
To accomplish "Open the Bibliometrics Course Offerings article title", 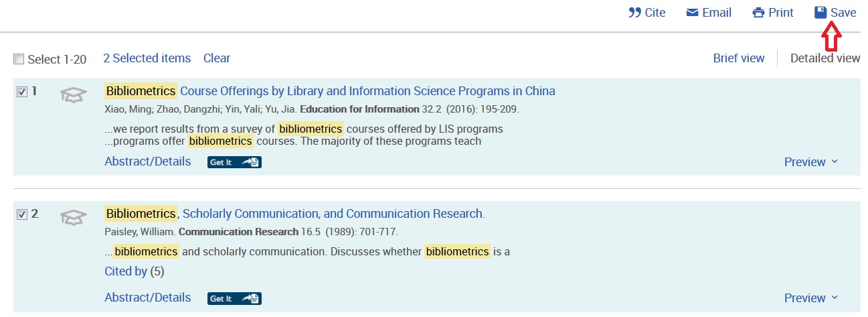I will (x=330, y=91).
